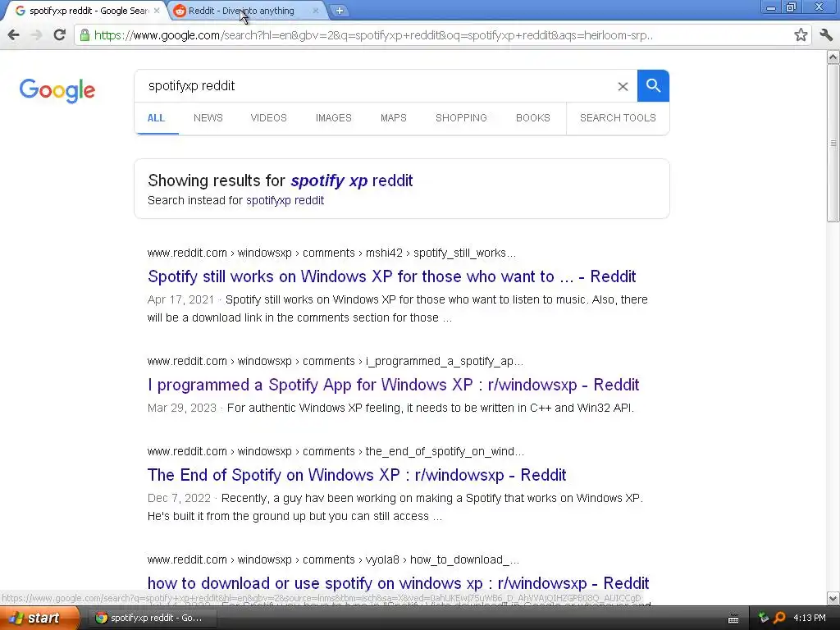The width and height of the screenshot is (840, 630).
Task: Open Spotify still works on Windows XP result
Action: 391,276
